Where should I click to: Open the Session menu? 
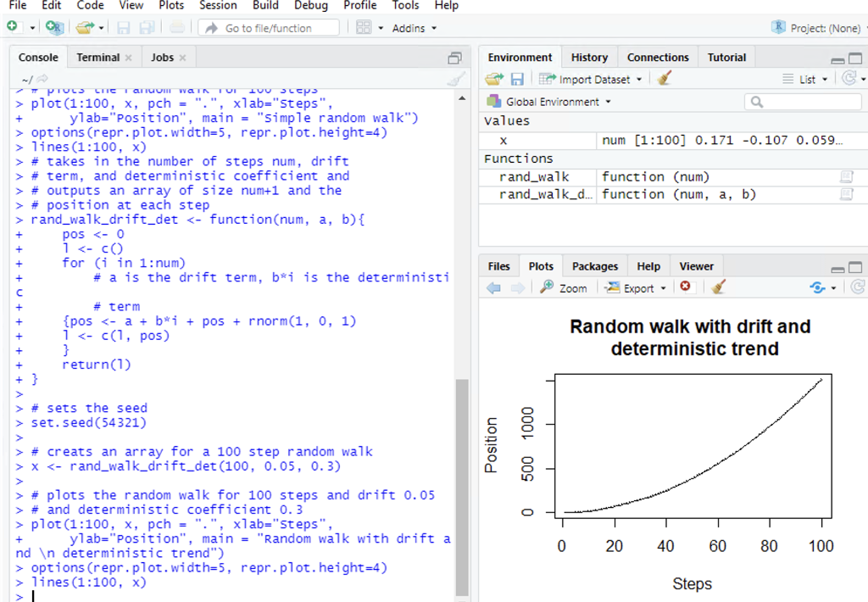(x=218, y=6)
